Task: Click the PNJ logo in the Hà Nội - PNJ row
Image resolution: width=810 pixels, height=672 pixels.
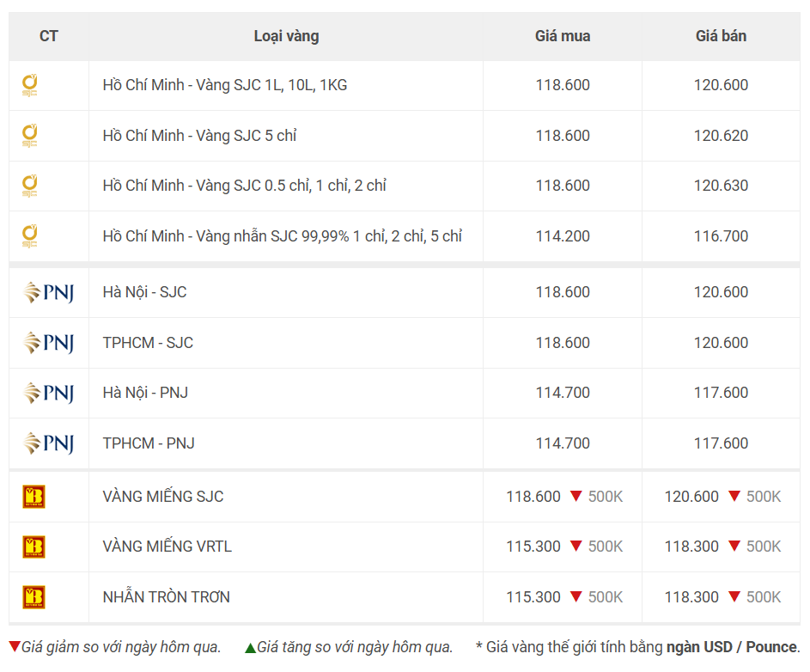Action: pos(49,393)
